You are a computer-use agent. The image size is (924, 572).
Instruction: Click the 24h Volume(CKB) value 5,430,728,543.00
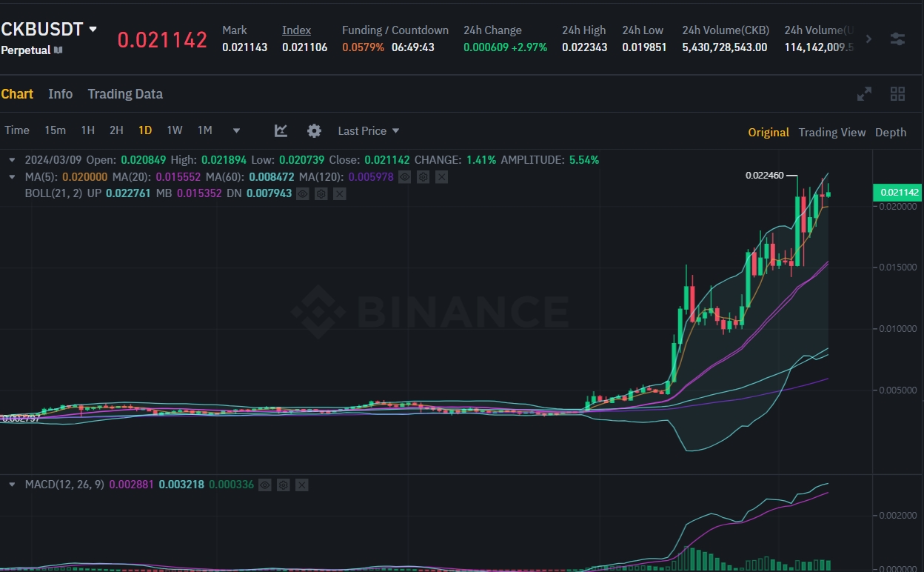coord(724,47)
